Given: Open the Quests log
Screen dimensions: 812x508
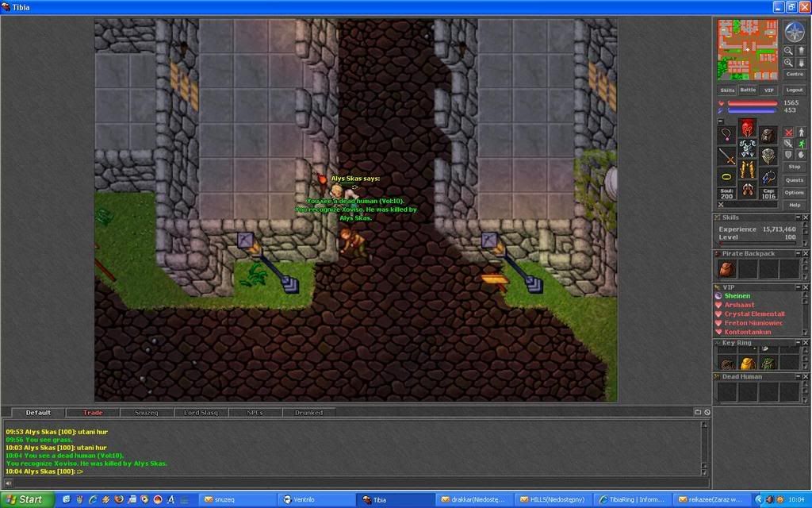Looking at the screenshot, I should pos(795,180).
